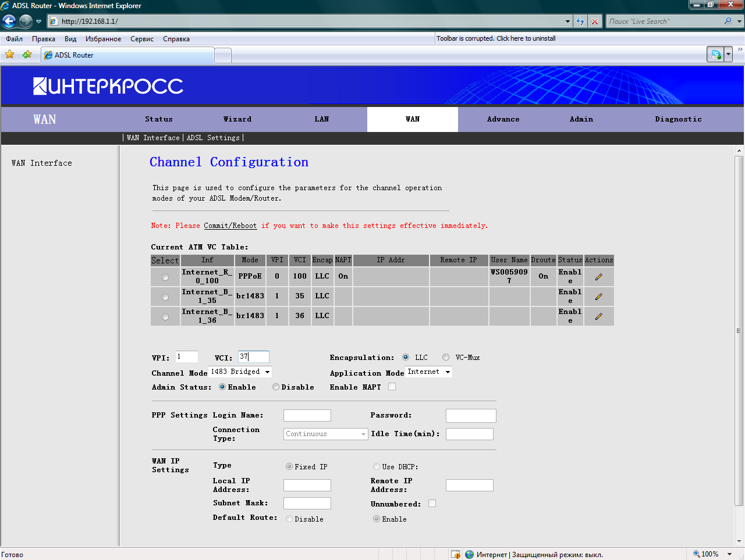Go back with the browser Back arrow
The image size is (745, 560).
(x=9, y=22)
